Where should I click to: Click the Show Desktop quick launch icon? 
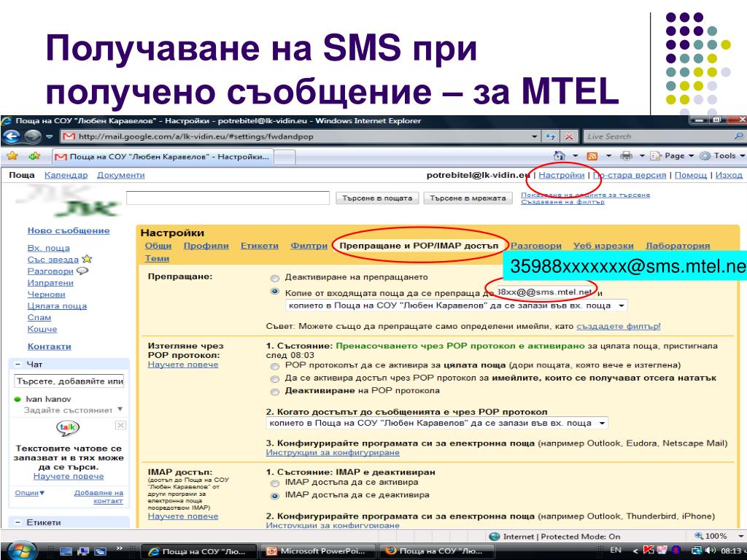click(66, 551)
